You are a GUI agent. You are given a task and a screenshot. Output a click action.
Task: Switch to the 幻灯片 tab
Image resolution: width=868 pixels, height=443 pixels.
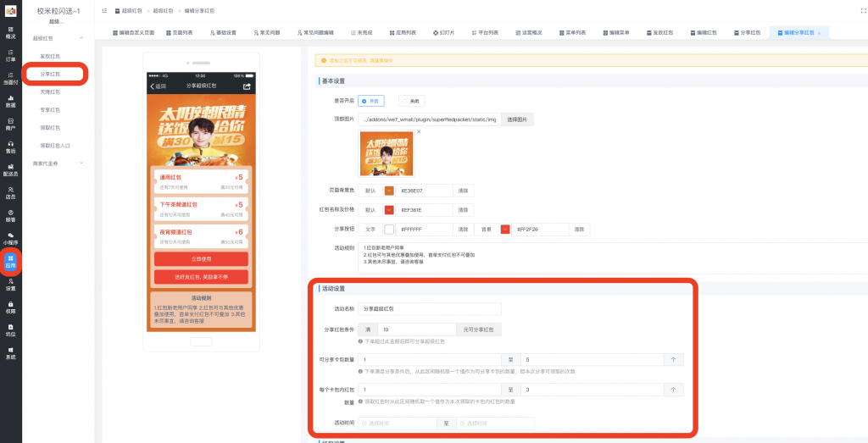point(444,33)
